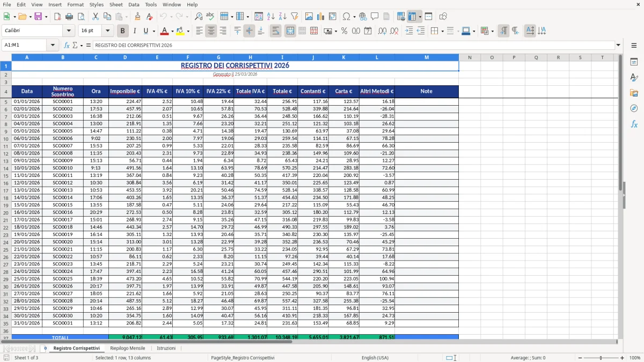Click the status bar zoom slider handle

pos(601,358)
